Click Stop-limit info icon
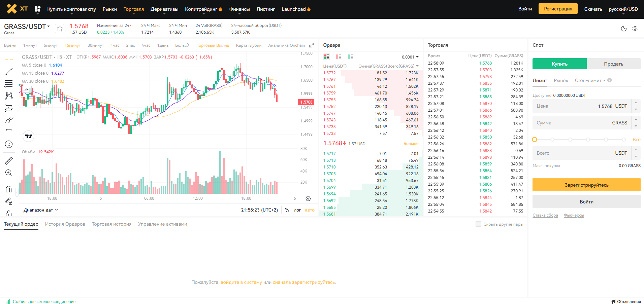The image size is (644, 304). 610,80
